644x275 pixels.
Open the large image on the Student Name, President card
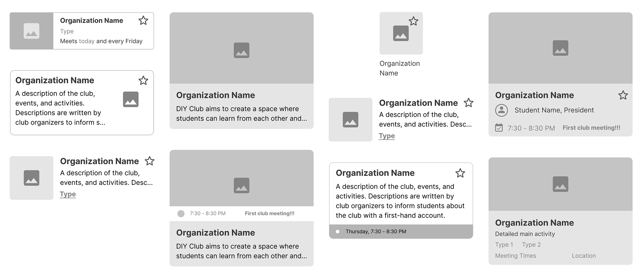(x=560, y=48)
